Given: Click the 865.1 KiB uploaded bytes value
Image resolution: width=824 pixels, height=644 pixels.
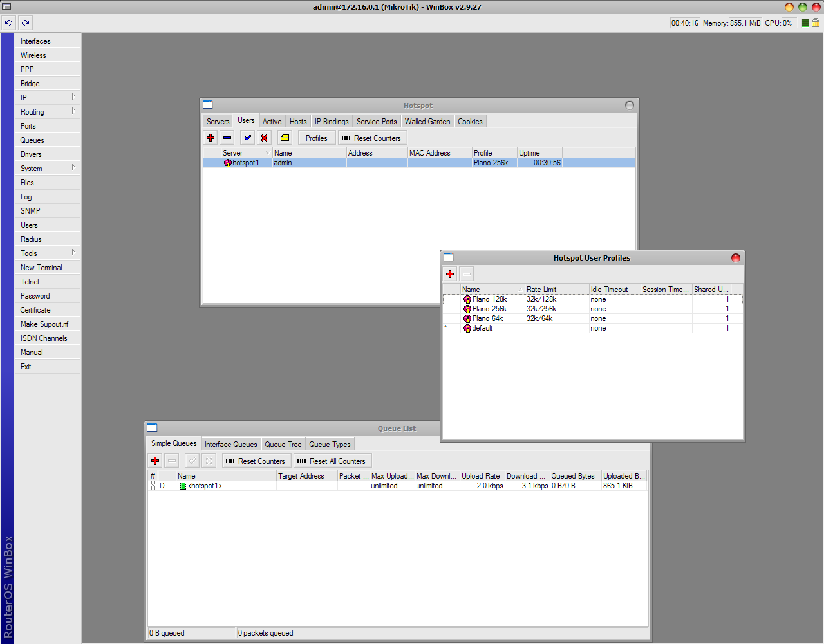Looking at the screenshot, I should pyautogui.click(x=618, y=486).
